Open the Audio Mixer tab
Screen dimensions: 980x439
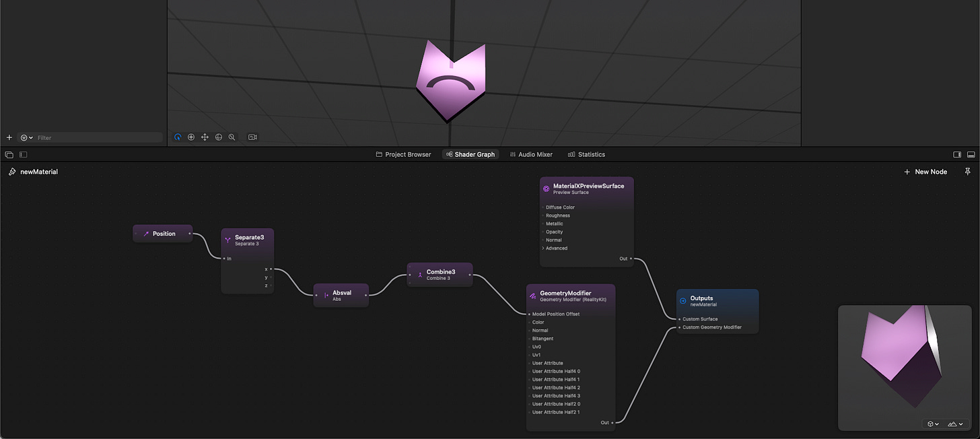(x=531, y=154)
